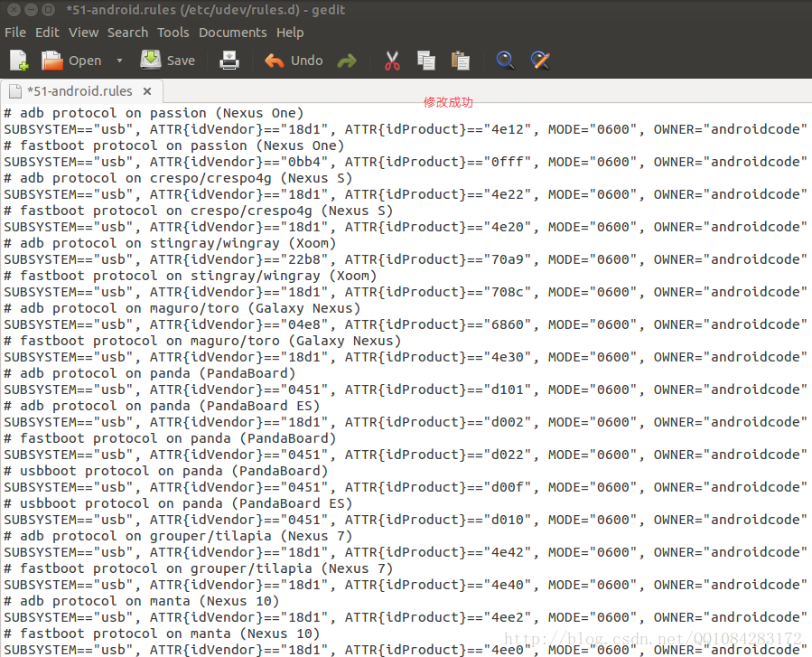This screenshot has height=657, width=812.
Task: Click the comment "fastboot protocol on crespo/crespo4g (Nexus S)"
Action: coord(206,211)
